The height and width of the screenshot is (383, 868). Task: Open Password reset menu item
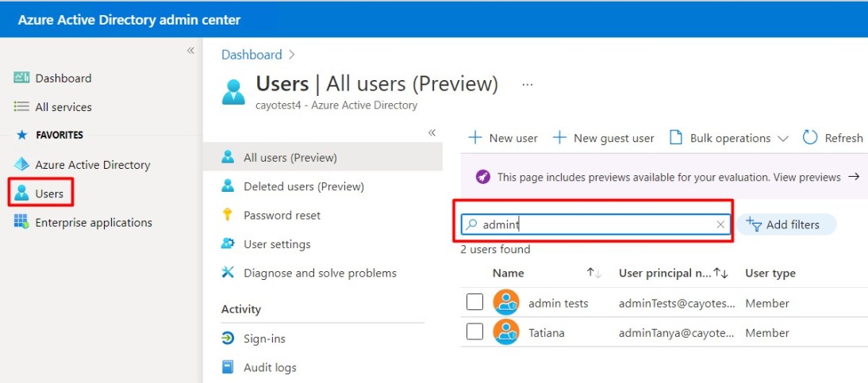click(x=282, y=216)
